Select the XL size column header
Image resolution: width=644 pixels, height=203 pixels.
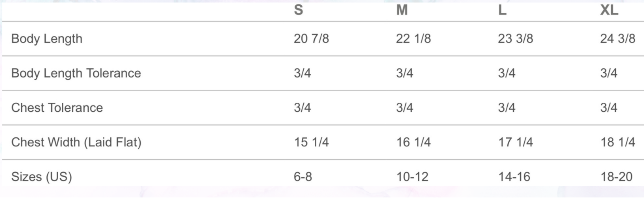(x=609, y=10)
